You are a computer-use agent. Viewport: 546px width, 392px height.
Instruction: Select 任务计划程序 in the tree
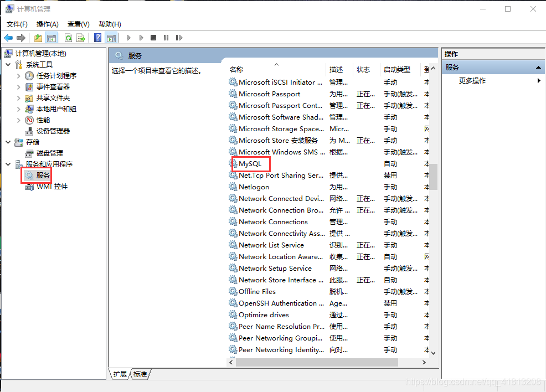pyautogui.click(x=56, y=75)
